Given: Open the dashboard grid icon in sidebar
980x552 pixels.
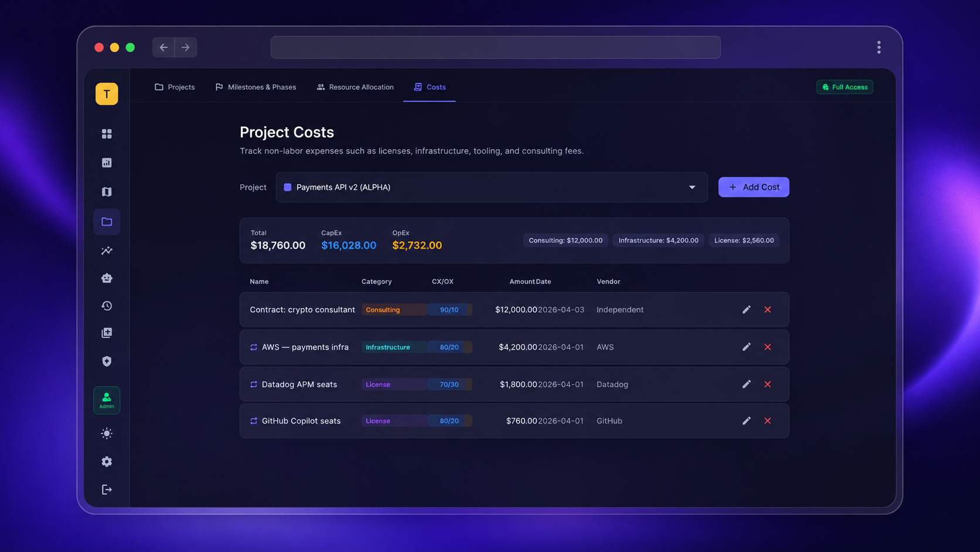Looking at the screenshot, I should 107,134.
